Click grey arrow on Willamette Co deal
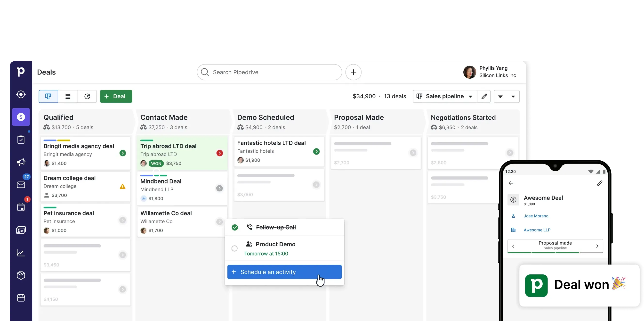 219,222
